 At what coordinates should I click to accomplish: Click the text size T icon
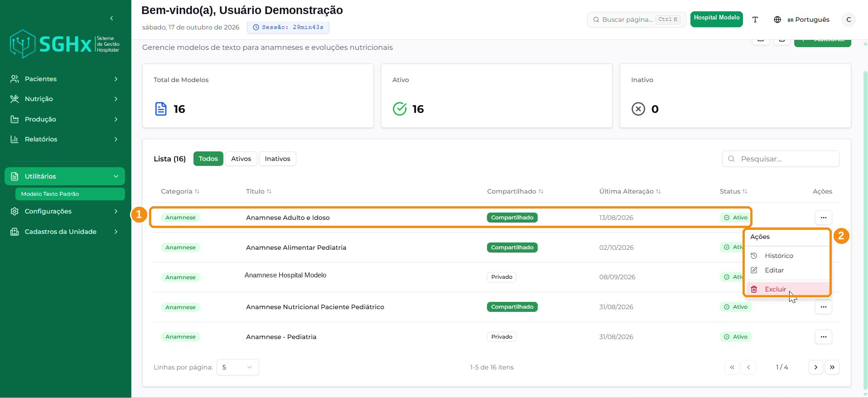click(755, 19)
